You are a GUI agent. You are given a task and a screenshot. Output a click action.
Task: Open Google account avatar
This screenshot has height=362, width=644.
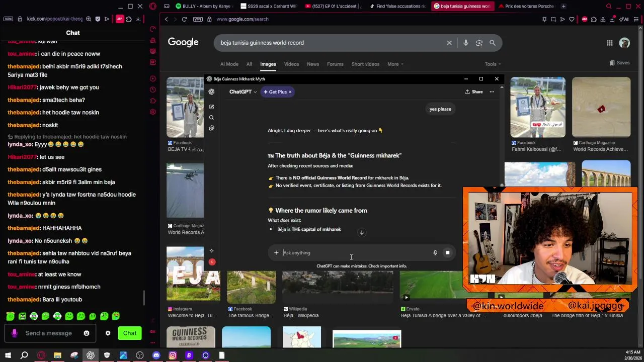tap(624, 43)
